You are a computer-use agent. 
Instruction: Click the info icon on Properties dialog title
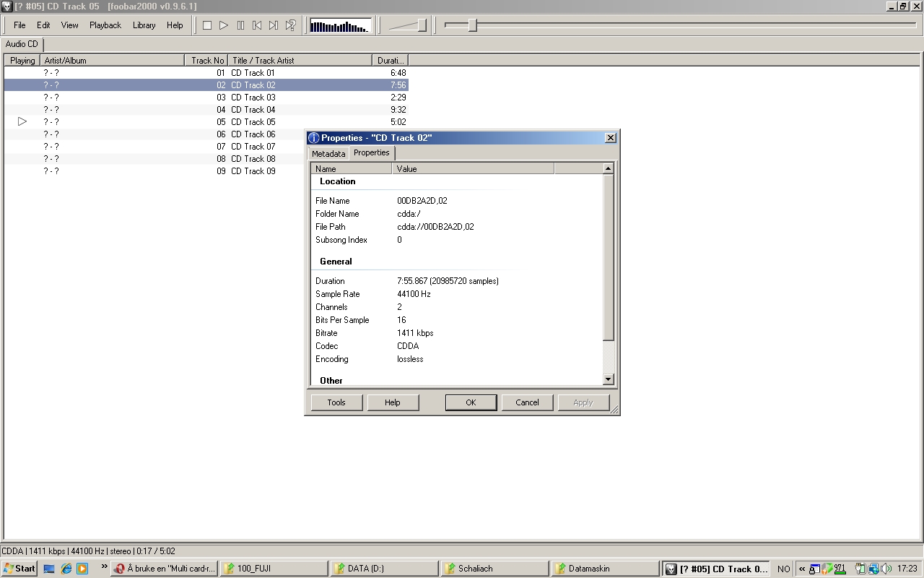314,138
